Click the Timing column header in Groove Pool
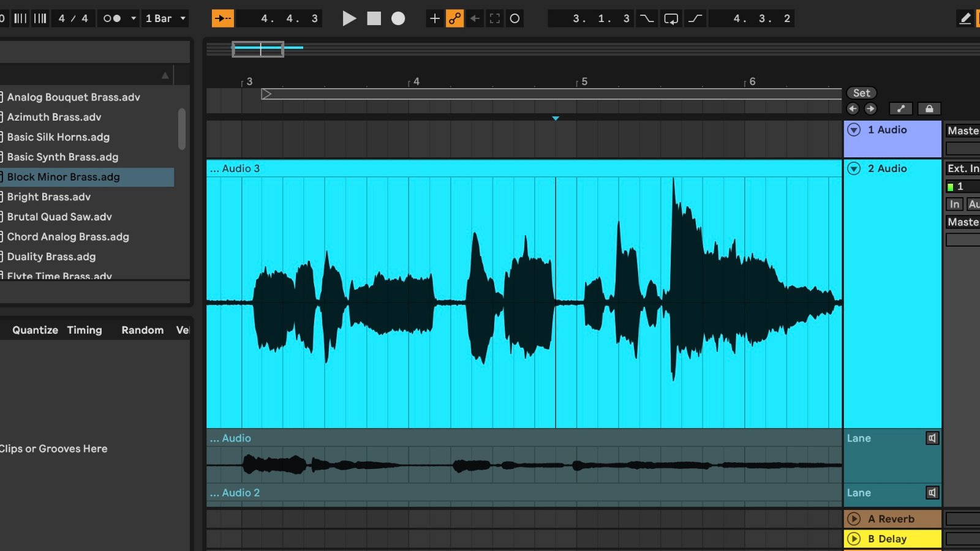This screenshot has height=551, width=980. click(85, 330)
